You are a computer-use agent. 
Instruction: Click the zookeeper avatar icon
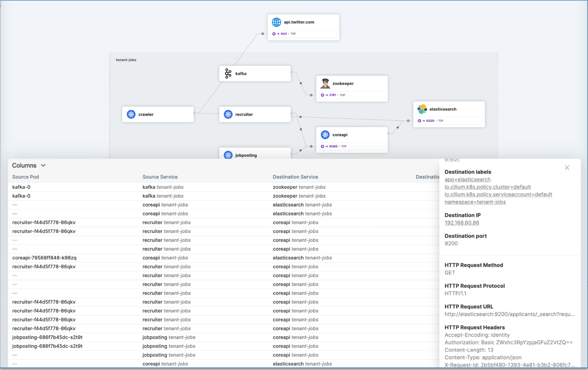tap(325, 83)
